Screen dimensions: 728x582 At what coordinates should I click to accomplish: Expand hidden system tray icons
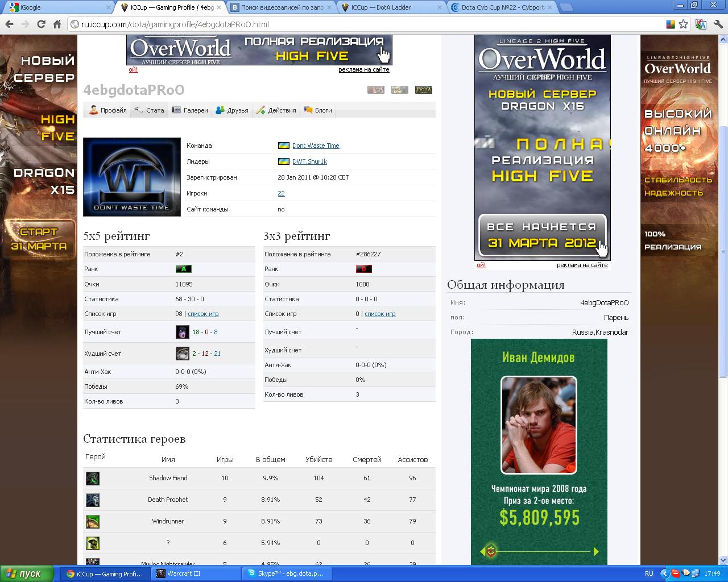click(664, 573)
